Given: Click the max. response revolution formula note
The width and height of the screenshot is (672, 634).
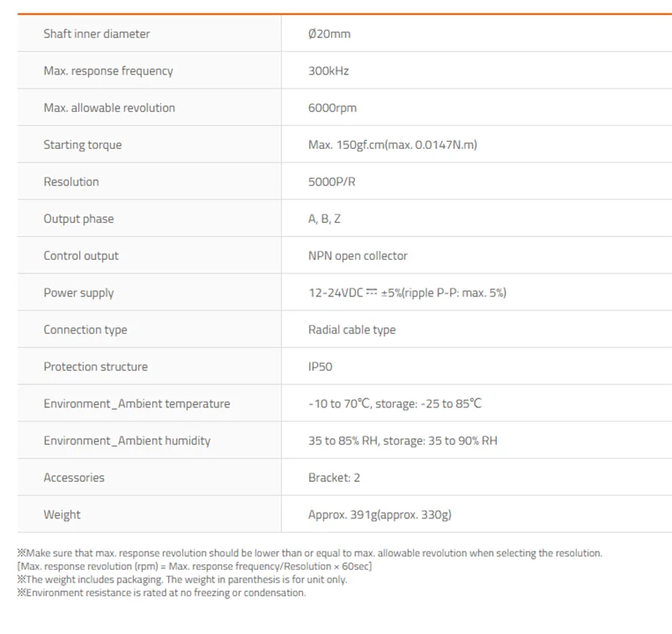Looking at the screenshot, I should pos(195,567).
